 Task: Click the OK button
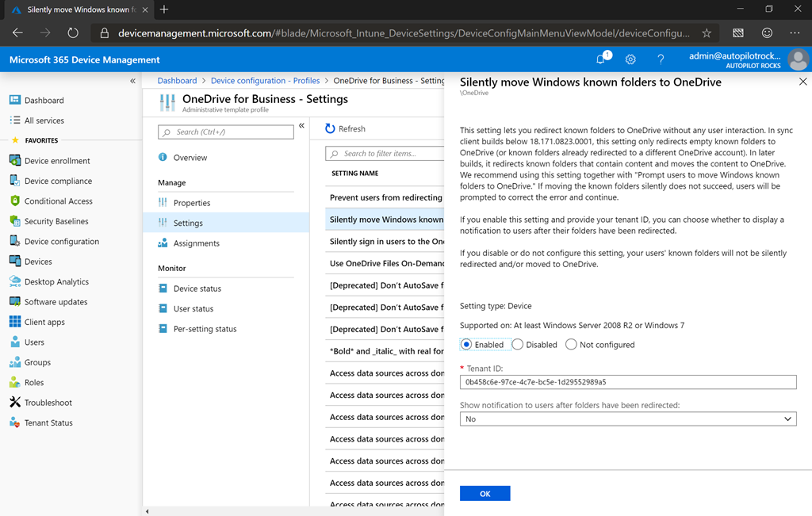[x=485, y=494]
